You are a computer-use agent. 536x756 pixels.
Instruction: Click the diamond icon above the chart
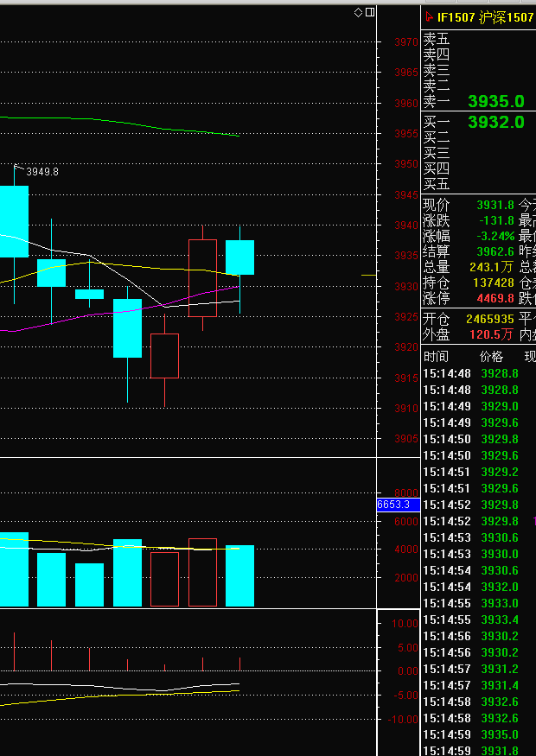[x=359, y=12]
